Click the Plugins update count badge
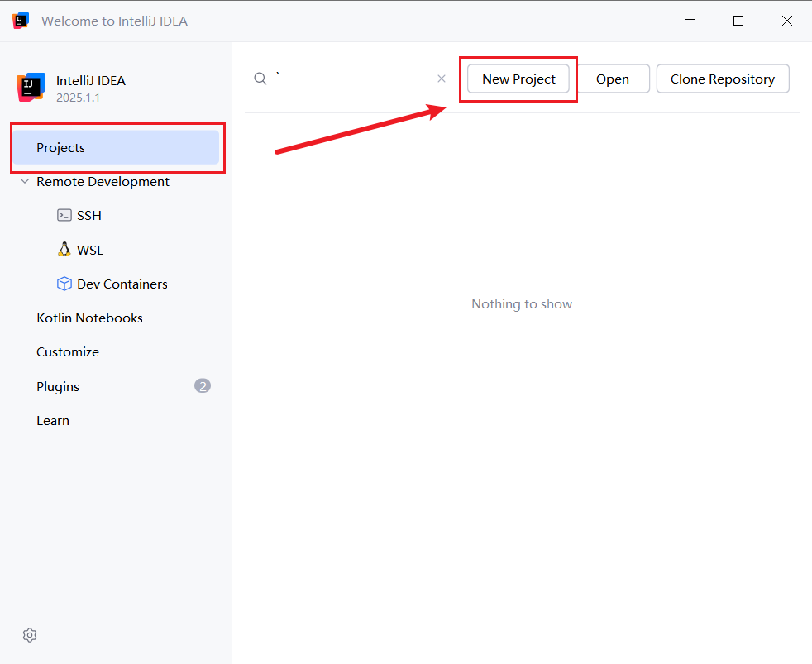Screen dimensions: 812x664 pyautogui.click(x=203, y=386)
